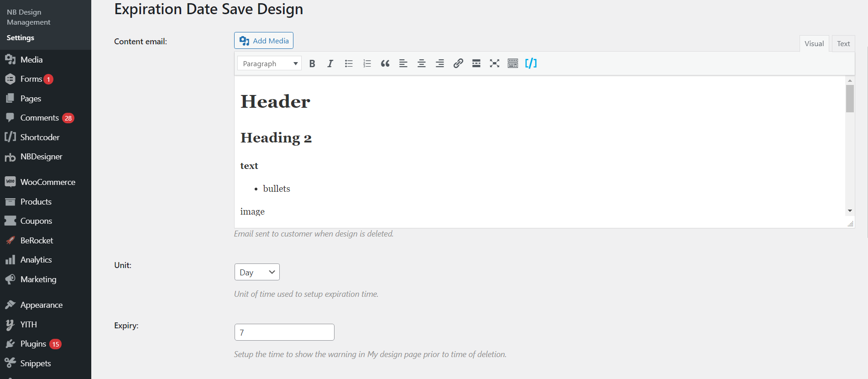Click the editor scrollbar down arrow
This screenshot has width=868, height=379.
tap(850, 211)
